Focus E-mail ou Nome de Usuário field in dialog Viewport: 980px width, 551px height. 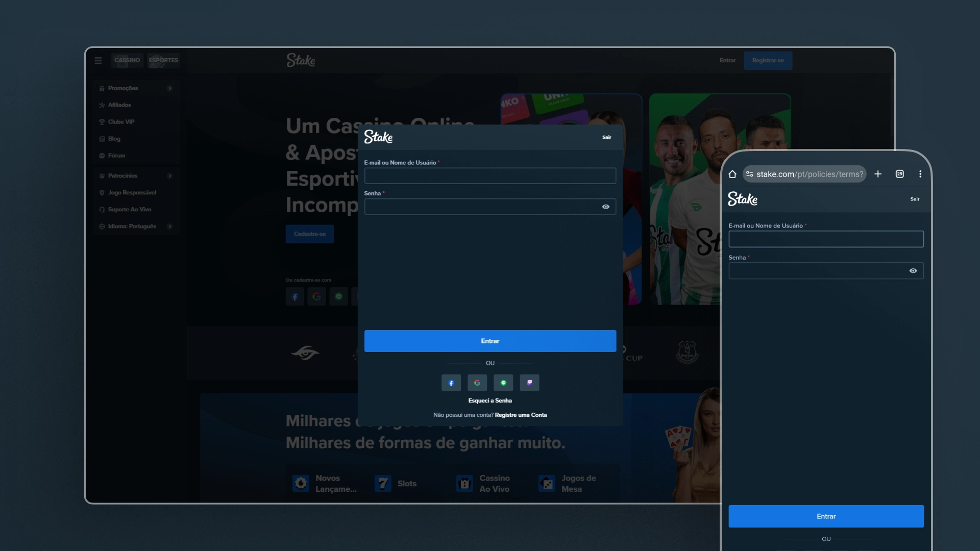coord(490,176)
